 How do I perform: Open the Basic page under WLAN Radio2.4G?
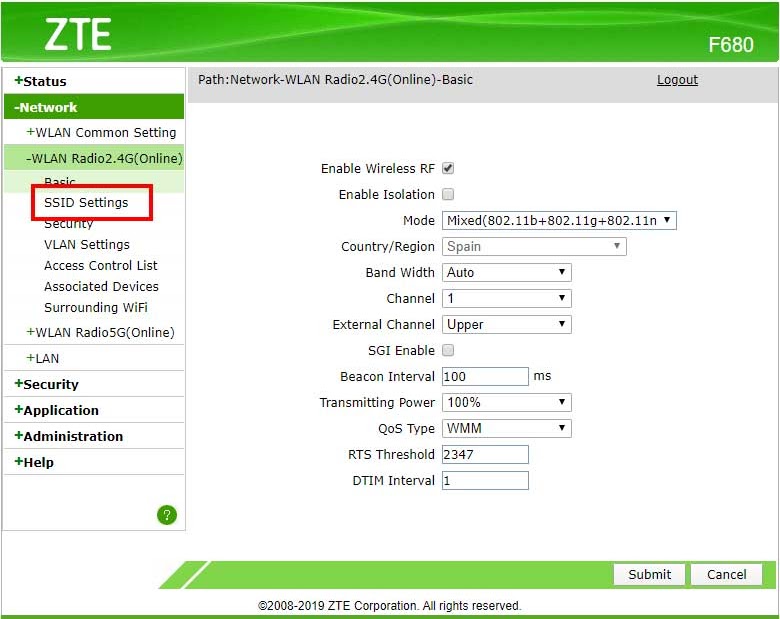click(x=60, y=181)
